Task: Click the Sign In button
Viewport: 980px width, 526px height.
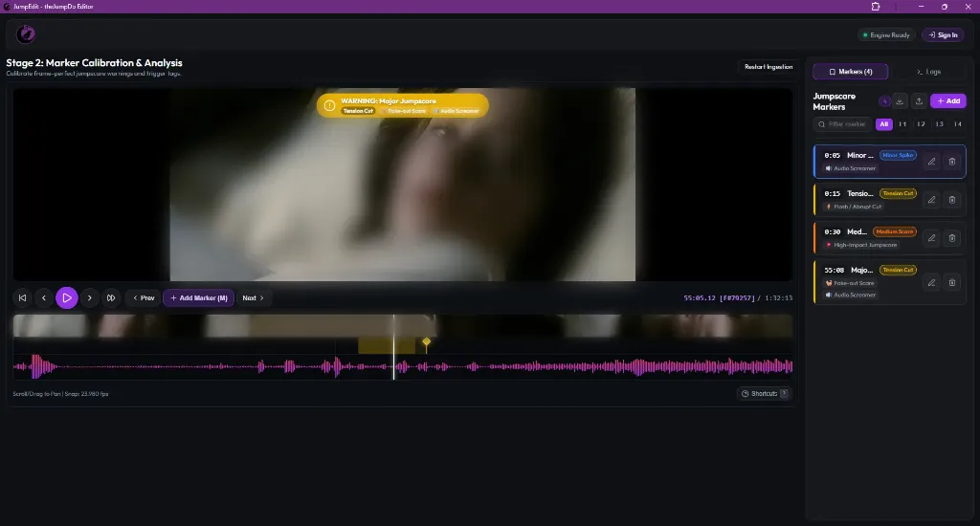Action: pos(943,35)
